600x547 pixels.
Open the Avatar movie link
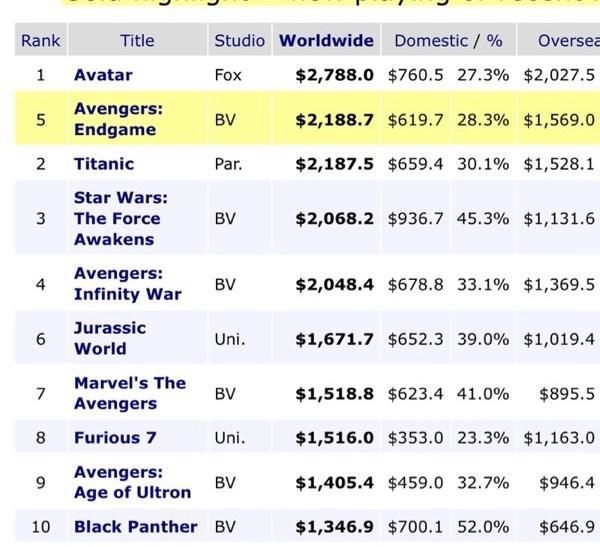click(x=103, y=75)
